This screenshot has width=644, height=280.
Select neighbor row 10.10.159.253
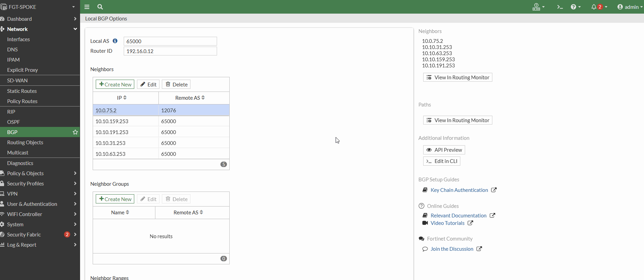point(161,121)
